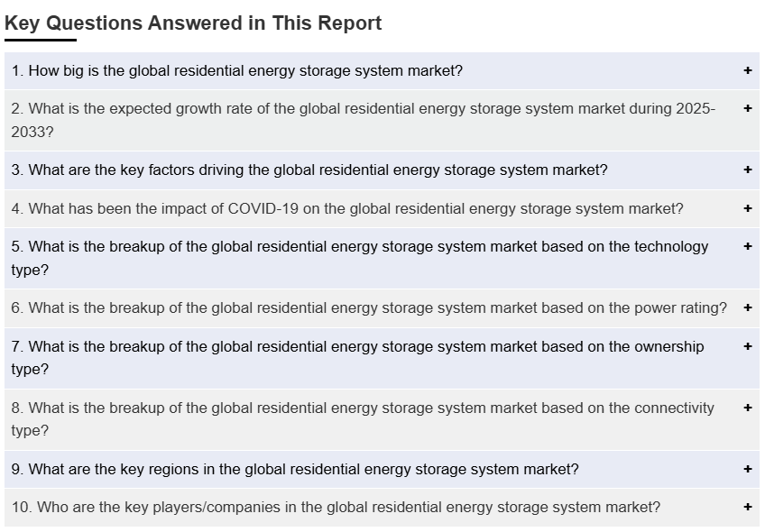Click the plus icon on the COVID-19 impact row

coord(747,208)
